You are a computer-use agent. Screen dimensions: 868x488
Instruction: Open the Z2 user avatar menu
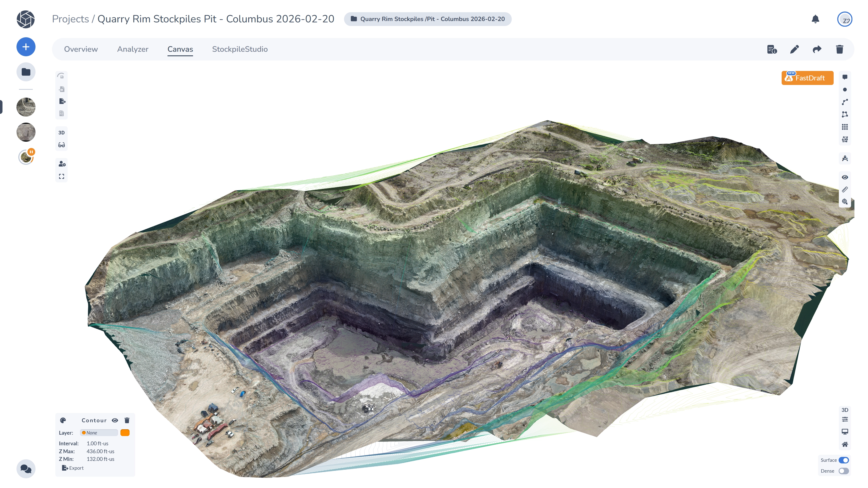(x=844, y=19)
